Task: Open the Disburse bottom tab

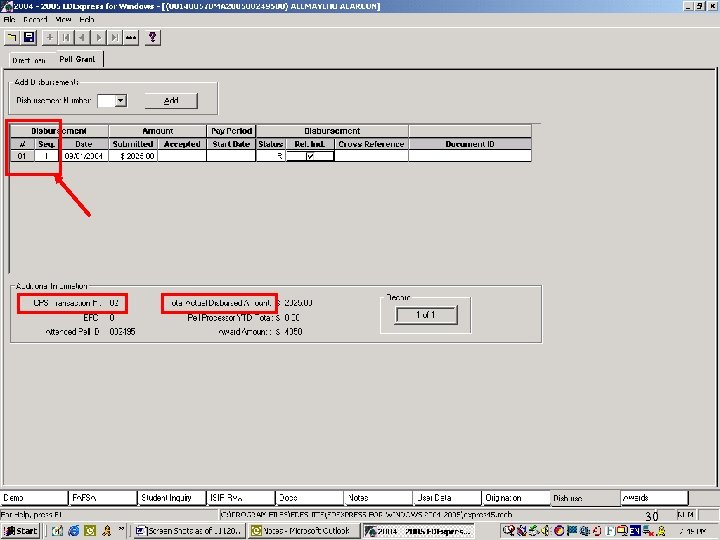Action: [x=585, y=498]
